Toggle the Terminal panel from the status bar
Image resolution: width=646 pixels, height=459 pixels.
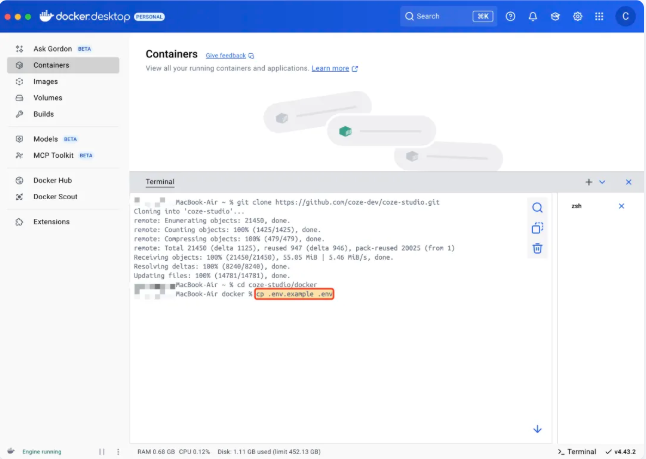[x=577, y=452]
